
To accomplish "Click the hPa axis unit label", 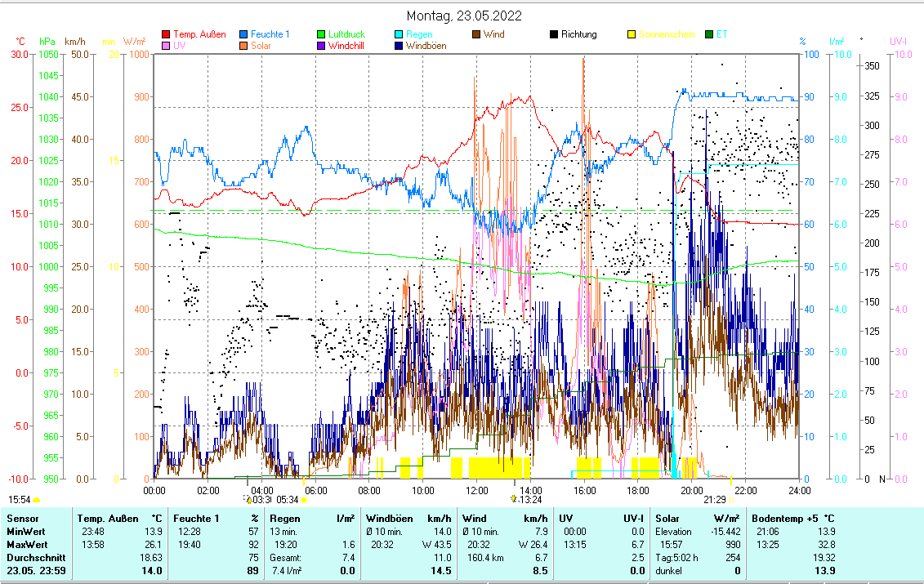I will coord(48,41).
